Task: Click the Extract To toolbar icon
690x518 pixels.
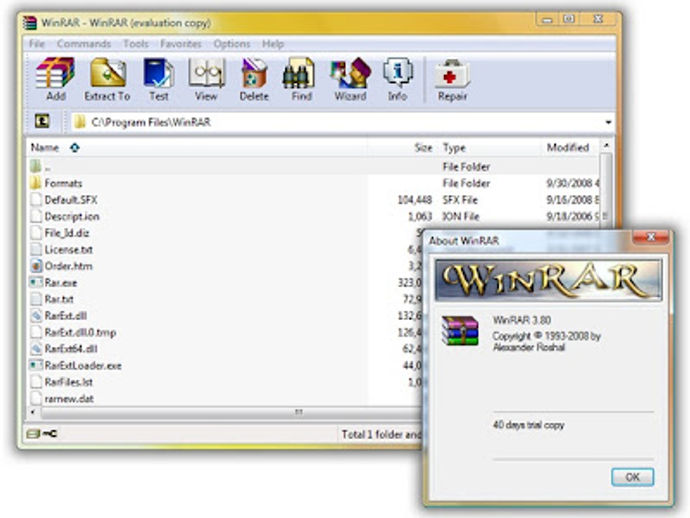Action: coord(108,73)
